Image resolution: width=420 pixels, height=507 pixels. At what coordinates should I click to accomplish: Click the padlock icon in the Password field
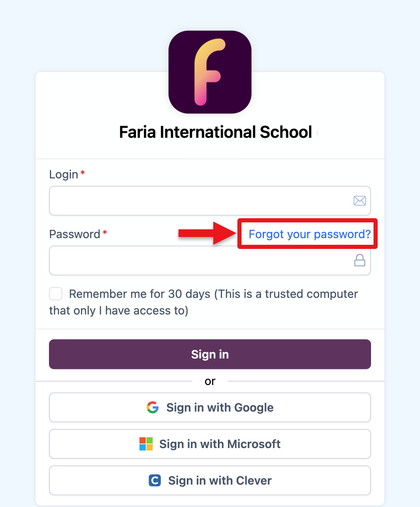coord(359,260)
